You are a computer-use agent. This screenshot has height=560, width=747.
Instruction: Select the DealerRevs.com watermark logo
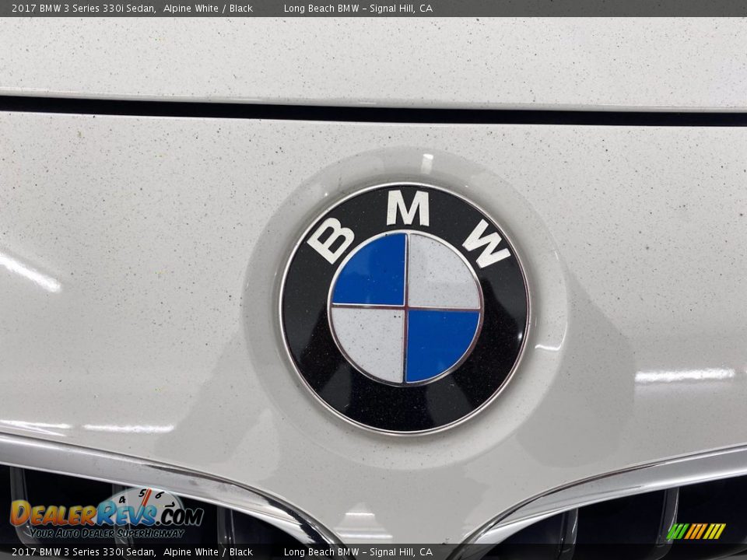(107, 515)
